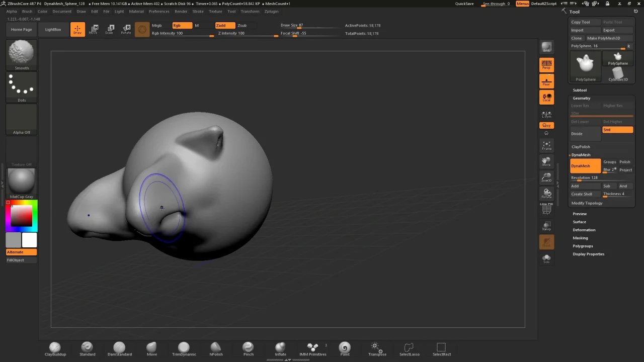Expand the Surface section
This screenshot has width=644, height=362.
point(579,222)
